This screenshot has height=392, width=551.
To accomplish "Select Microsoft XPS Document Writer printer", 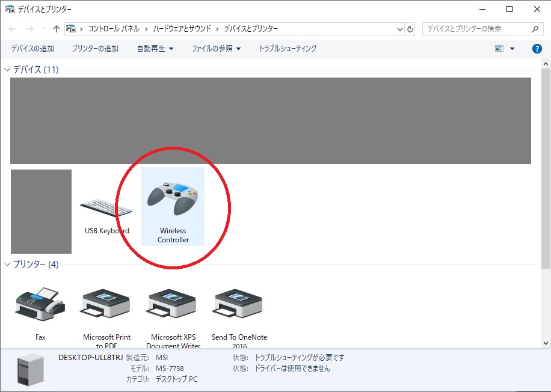I will [x=173, y=305].
